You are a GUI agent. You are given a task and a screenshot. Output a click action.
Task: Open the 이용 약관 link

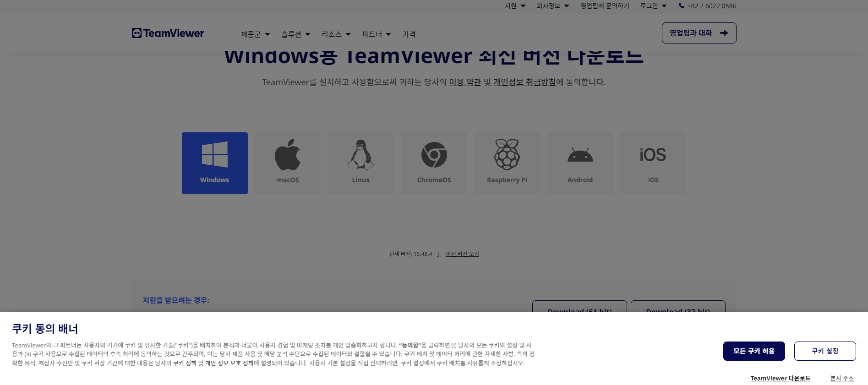pyautogui.click(x=465, y=82)
